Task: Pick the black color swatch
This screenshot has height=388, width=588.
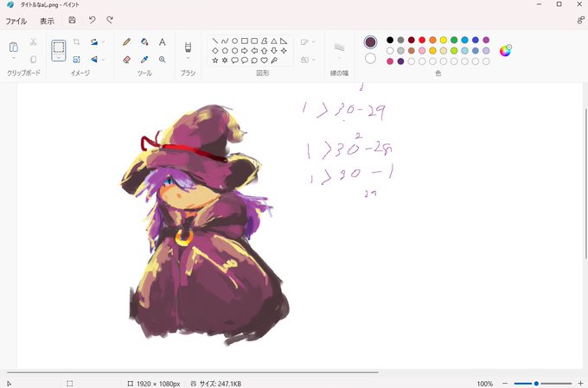Action: coord(390,40)
